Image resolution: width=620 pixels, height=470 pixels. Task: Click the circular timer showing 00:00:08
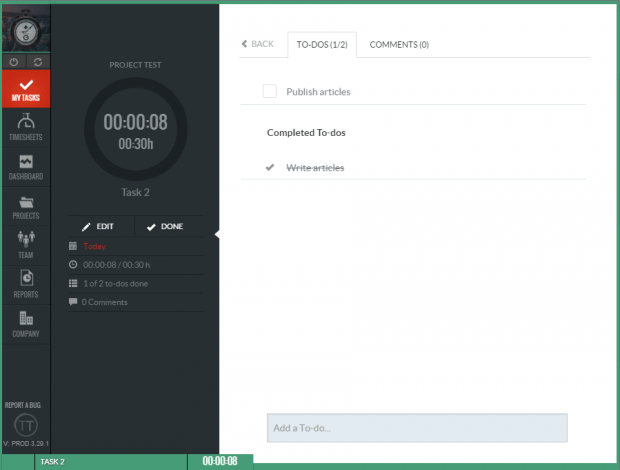tap(136, 129)
